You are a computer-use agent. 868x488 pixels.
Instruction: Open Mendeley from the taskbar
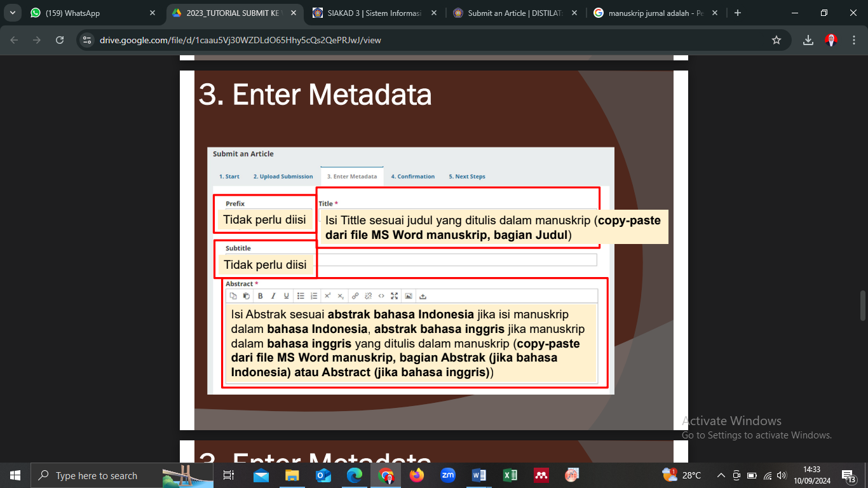[541, 475]
